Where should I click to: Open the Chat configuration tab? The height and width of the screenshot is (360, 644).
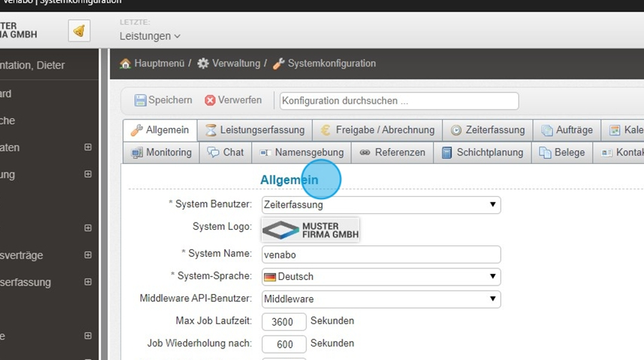click(225, 152)
